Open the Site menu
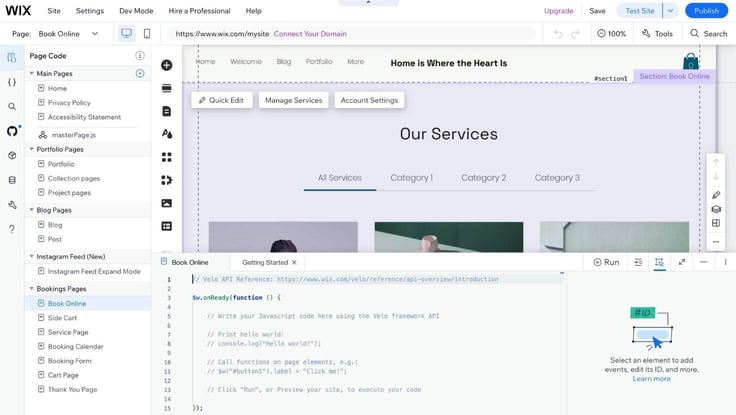This screenshot has width=736, height=415. [x=54, y=11]
